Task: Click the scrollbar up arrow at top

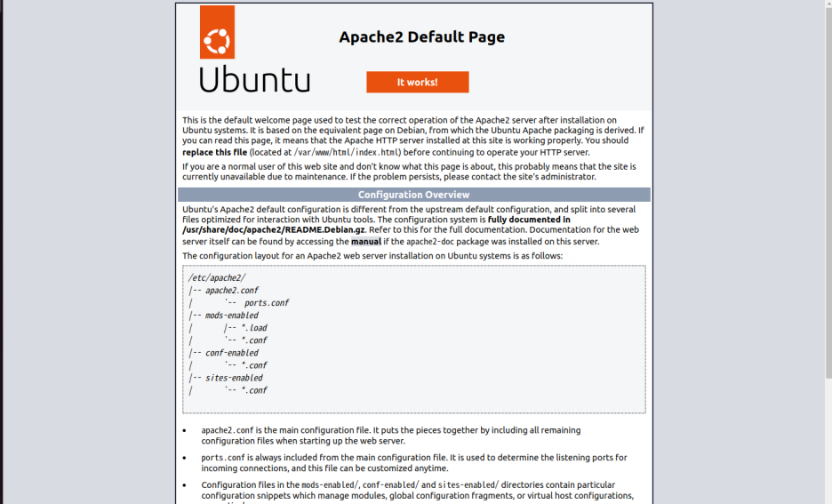Action: (828, 4)
